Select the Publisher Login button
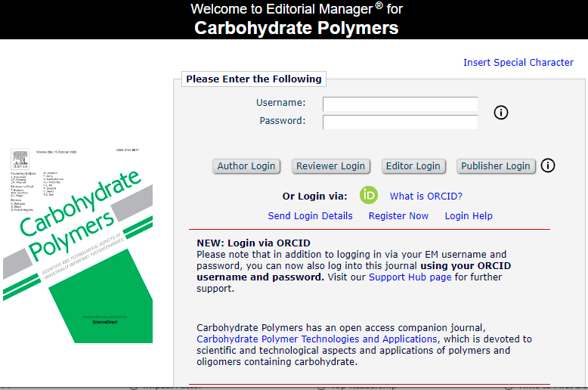The height and width of the screenshot is (390, 588). click(496, 166)
